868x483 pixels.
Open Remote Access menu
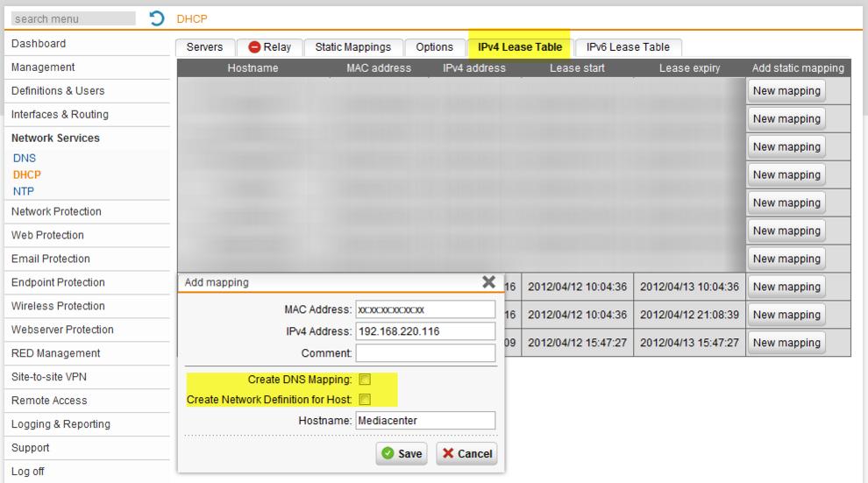pyautogui.click(x=49, y=401)
